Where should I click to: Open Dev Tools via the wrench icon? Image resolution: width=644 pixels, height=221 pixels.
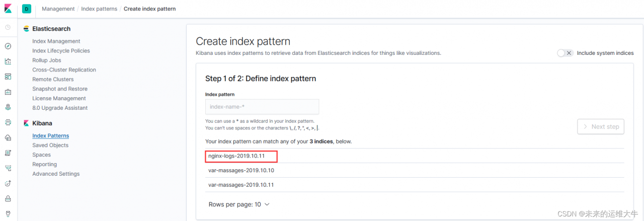click(x=8, y=213)
